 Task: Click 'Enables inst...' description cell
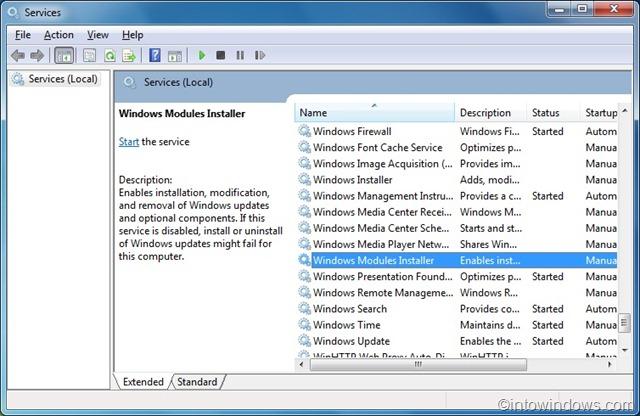(490, 260)
